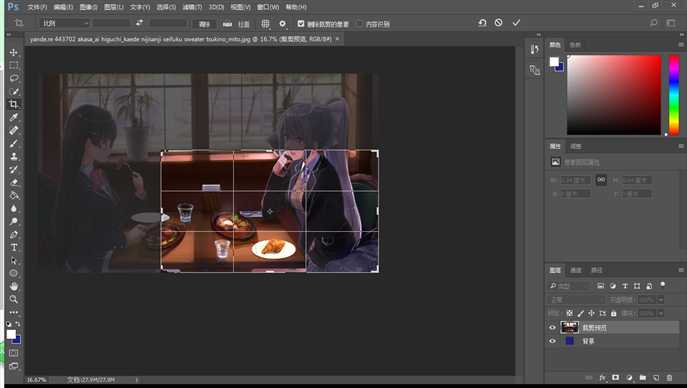Open crop additional settings gear

pyautogui.click(x=283, y=24)
